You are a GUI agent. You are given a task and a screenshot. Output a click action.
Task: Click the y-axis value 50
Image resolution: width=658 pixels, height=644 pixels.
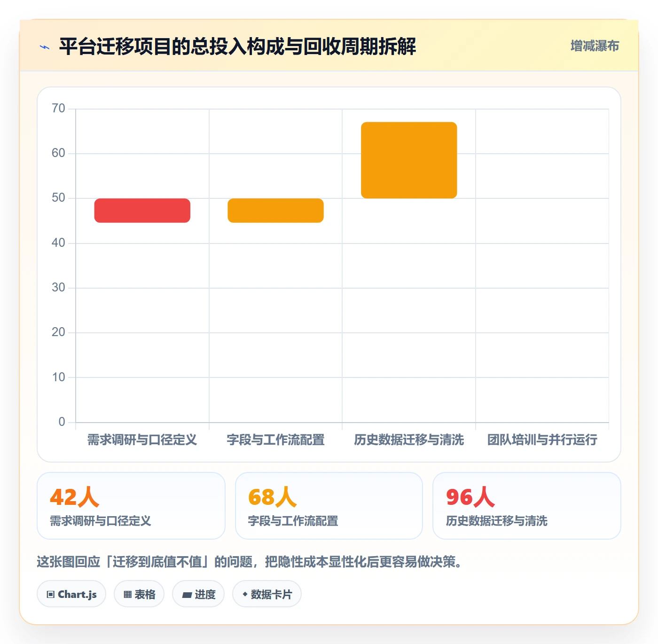pyautogui.click(x=58, y=198)
